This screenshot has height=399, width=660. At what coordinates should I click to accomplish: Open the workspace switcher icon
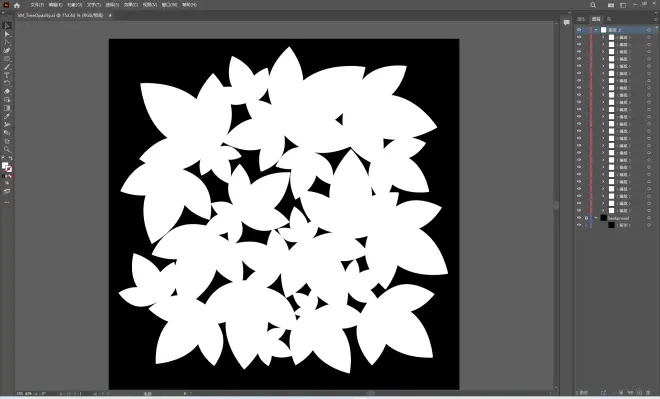click(x=623, y=5)
